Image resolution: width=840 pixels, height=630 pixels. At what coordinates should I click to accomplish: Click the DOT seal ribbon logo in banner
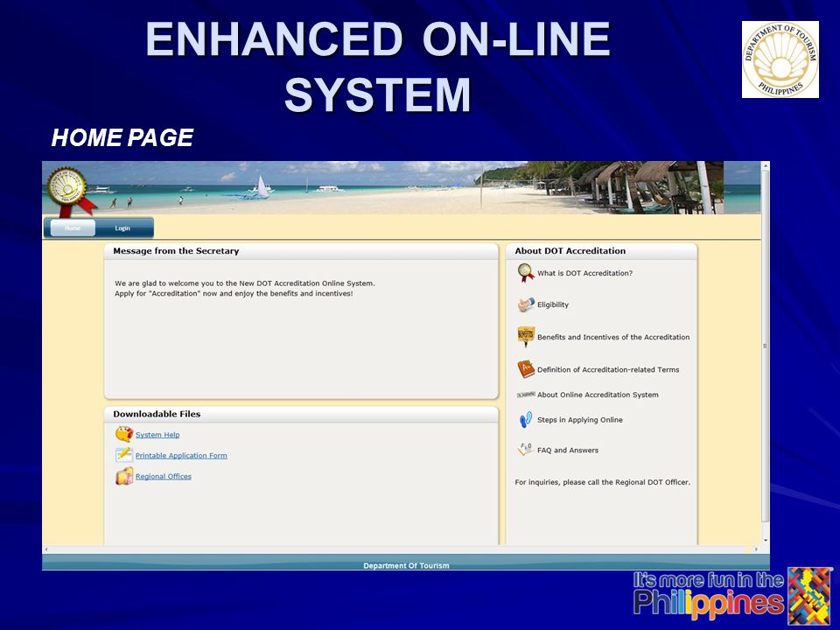[x=70, y=192]
